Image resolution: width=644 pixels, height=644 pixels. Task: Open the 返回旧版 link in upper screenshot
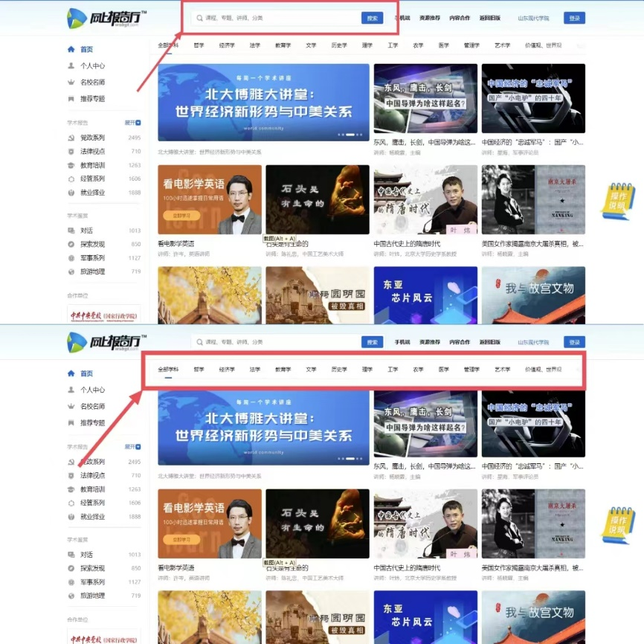pos(490,18)
